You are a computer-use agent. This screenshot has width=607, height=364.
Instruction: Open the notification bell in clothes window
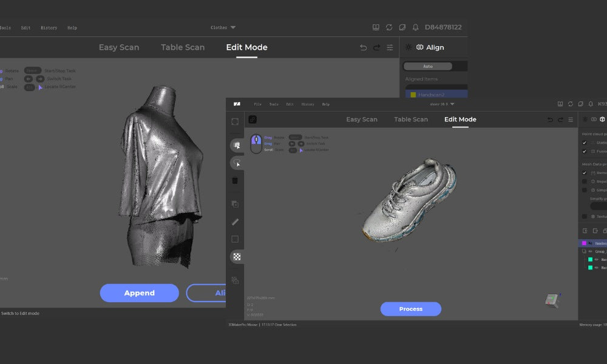416,27
